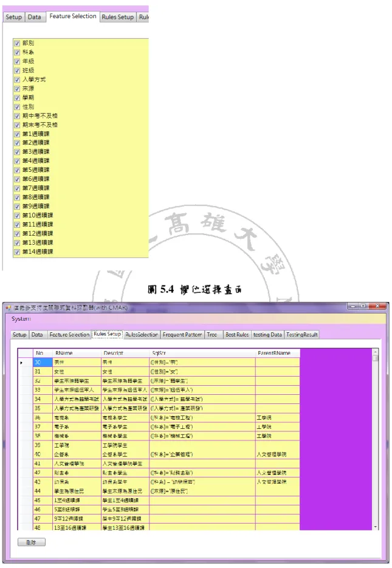Open the Data tab in the CMAR window
The height and width of the screenshot is (568, 392).
pyautogui.click(x=37, y=335)
